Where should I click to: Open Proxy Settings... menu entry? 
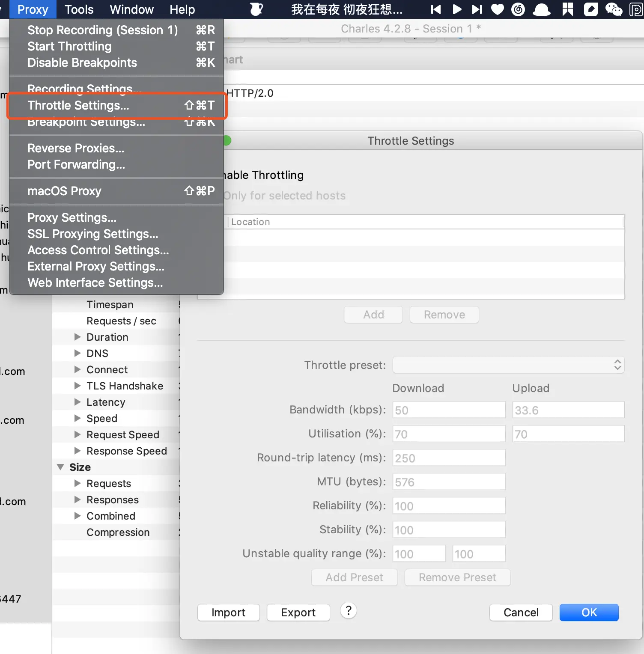pos(116,217)
